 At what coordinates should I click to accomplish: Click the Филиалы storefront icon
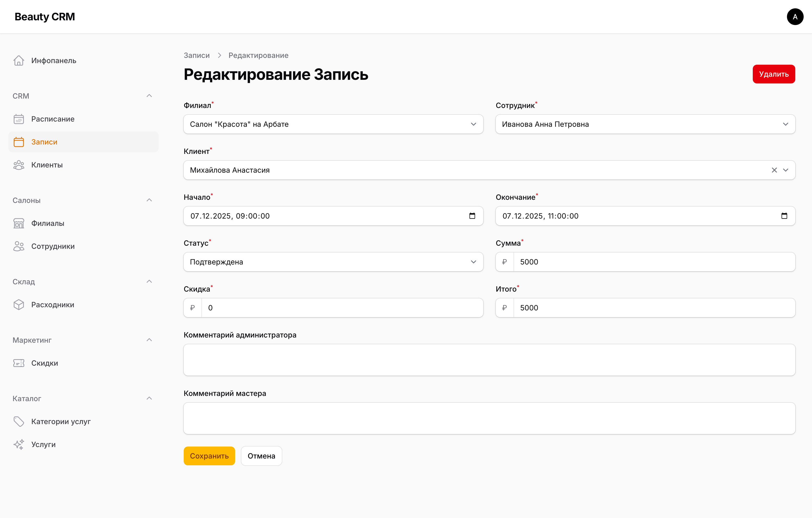tap(19, 223)
